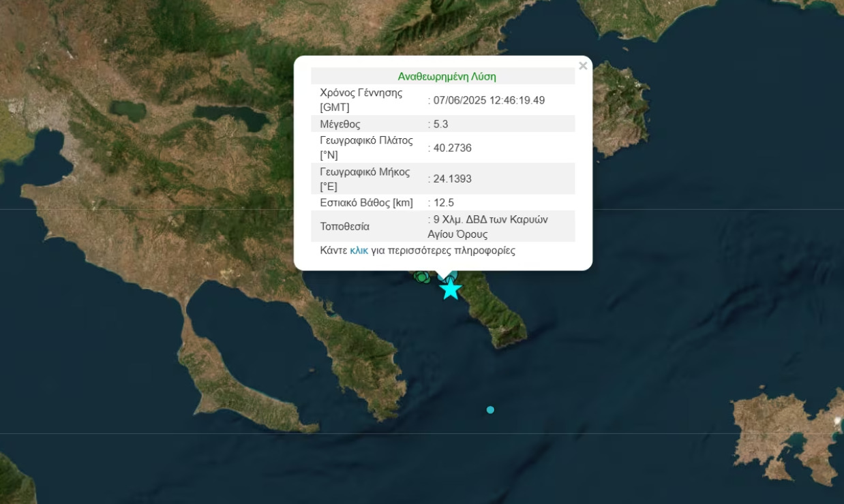Click the longitude value 24.1393
This screenshot has height=504, width=844.
[x=453, y=178]
